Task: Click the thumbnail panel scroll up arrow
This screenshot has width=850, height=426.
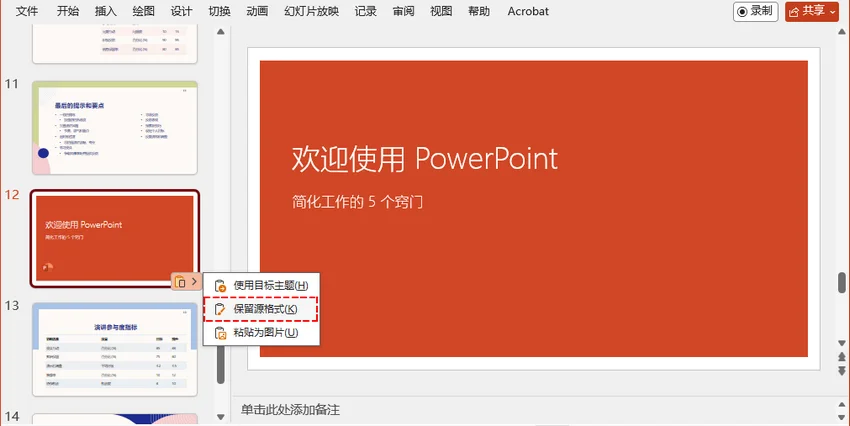Action: coord(221,32)
